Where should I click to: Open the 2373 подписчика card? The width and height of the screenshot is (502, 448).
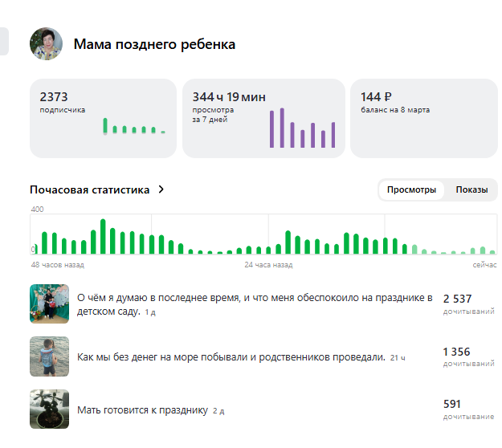103,118
